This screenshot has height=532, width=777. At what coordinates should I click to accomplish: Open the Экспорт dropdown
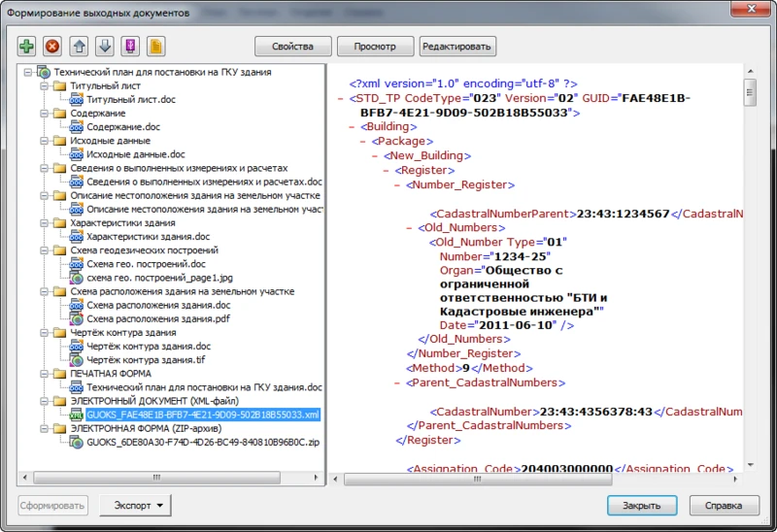[138, 506]
